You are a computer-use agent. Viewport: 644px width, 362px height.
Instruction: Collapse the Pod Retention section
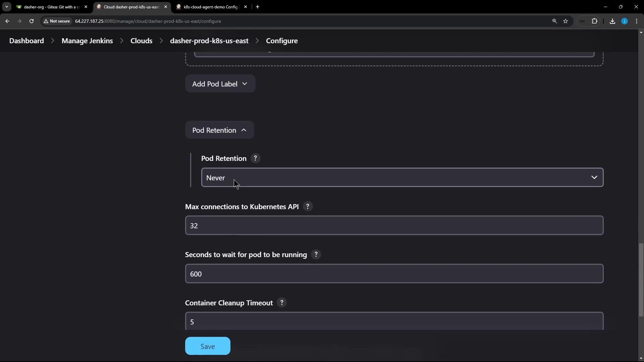219,130
